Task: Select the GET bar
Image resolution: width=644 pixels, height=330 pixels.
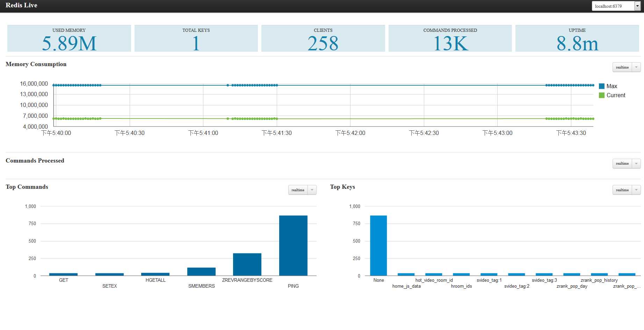Action: pyautogui.click(x=63, y=274)
